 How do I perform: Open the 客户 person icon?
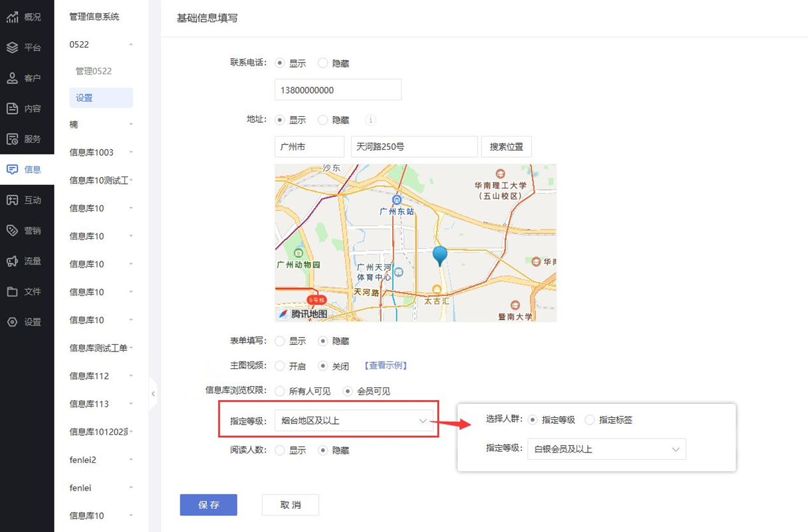(x=12, y=78)
